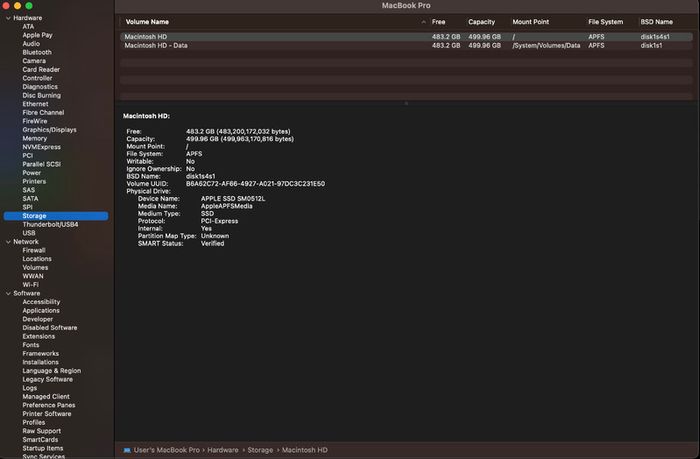The width and height of the screenshot is (700, 459).
Task: Open Diagnostics in the sidebar
Action: (x=40, y=87)
